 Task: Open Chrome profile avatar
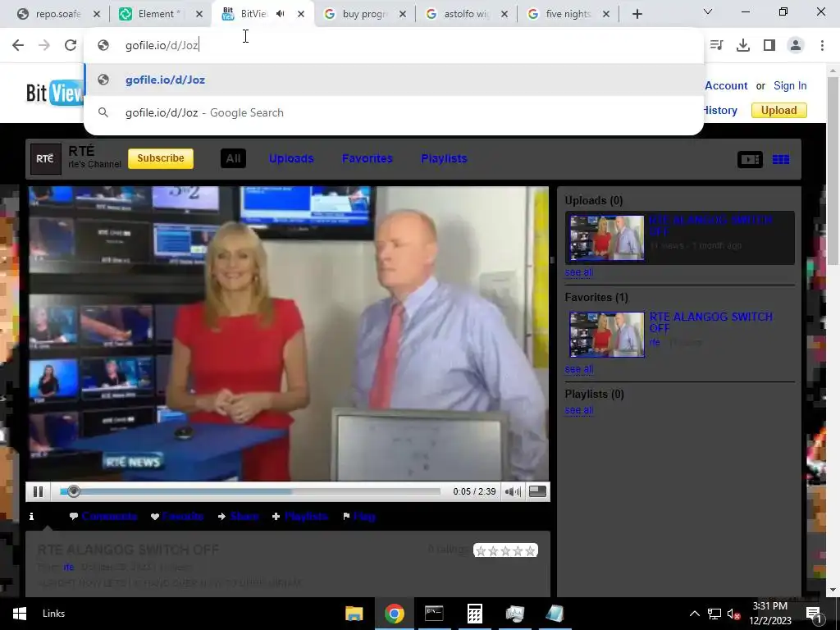pyautogui.click(x=796, y=45)
